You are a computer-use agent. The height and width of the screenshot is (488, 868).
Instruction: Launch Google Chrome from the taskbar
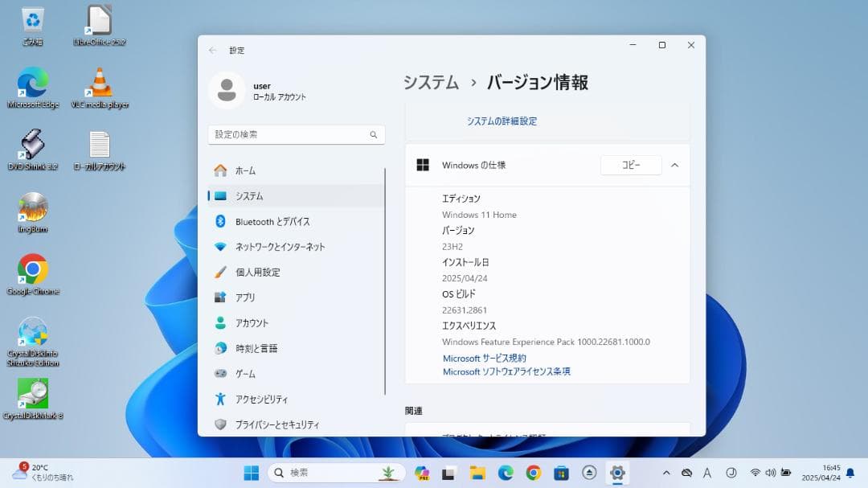point(534,473)
